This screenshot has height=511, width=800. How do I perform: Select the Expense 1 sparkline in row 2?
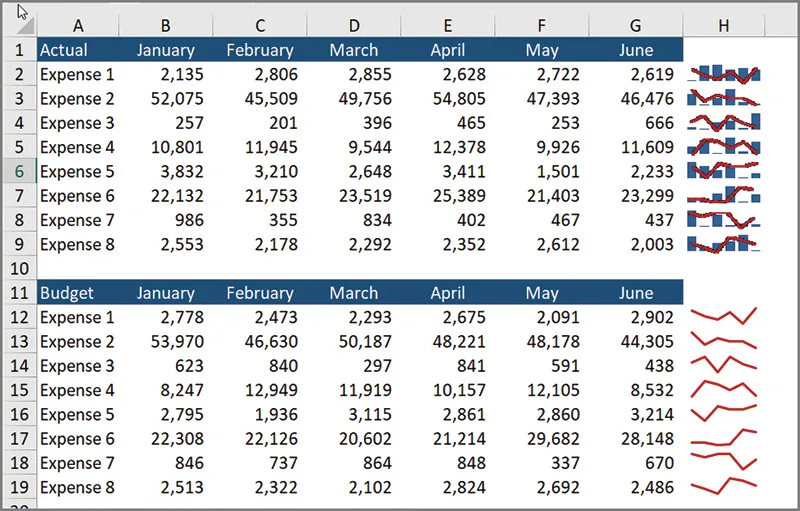pyautogui.click(x=724, y=74)
